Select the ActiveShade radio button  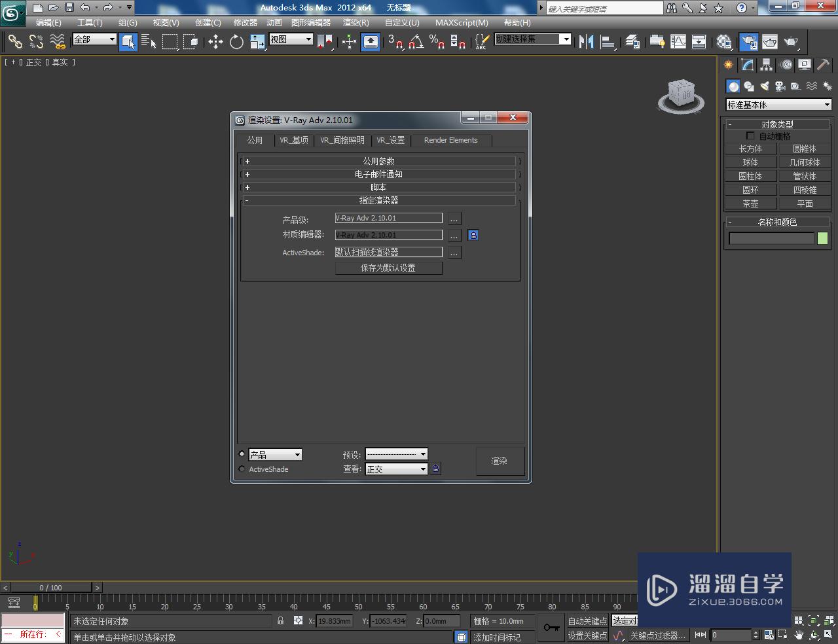(x=242, y=469)
